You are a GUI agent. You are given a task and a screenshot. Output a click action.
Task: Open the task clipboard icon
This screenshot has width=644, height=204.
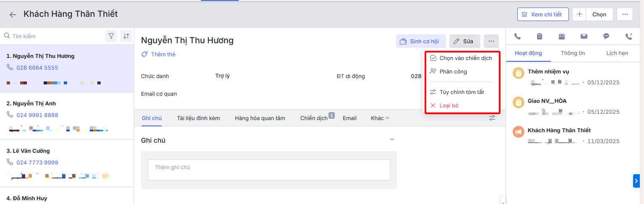pos(540,37)
